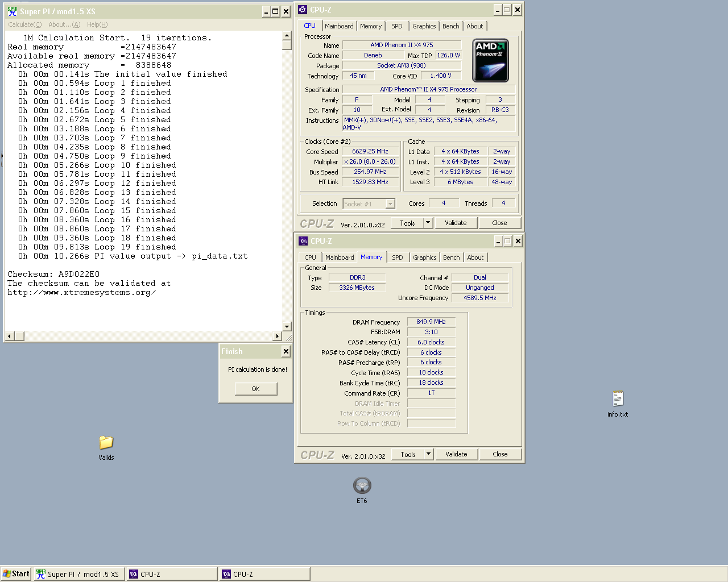This screenshot has height=582, width=728.
Task: Click the DRAM Frequency 849.9 MHz field
Action: (x=431, y=322)
